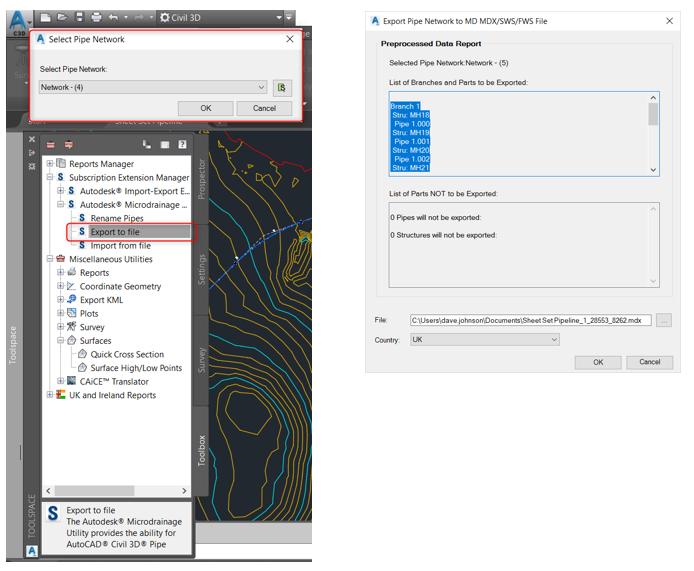Click the Print icon in quick access toolbar
The width and height of the screenshot is (694, 571).
tap(96, 17)
